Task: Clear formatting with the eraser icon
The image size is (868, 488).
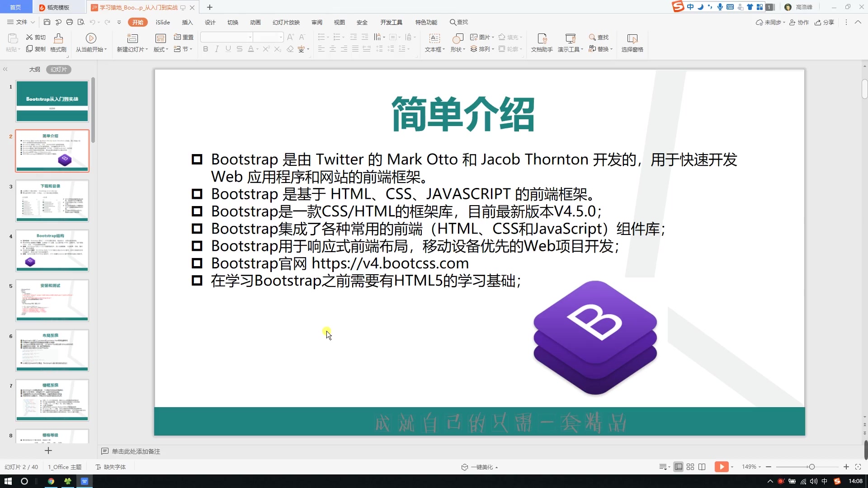Action: point(290,49)
